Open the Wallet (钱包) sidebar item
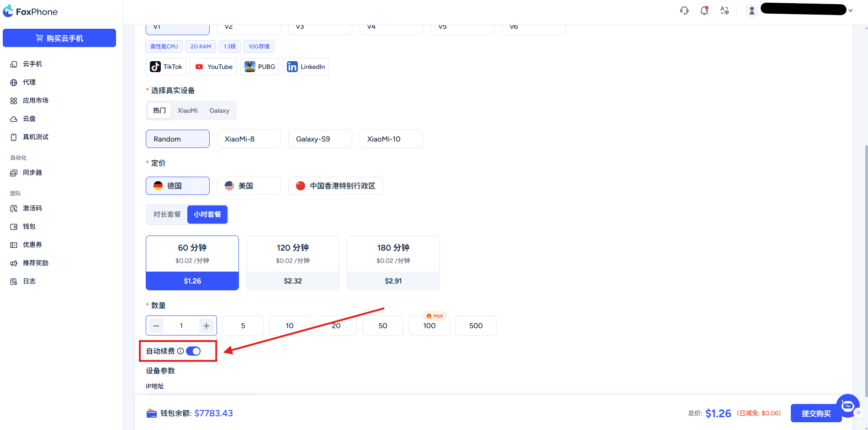This screenshot has height=430, width=868. tap(29, 226)
